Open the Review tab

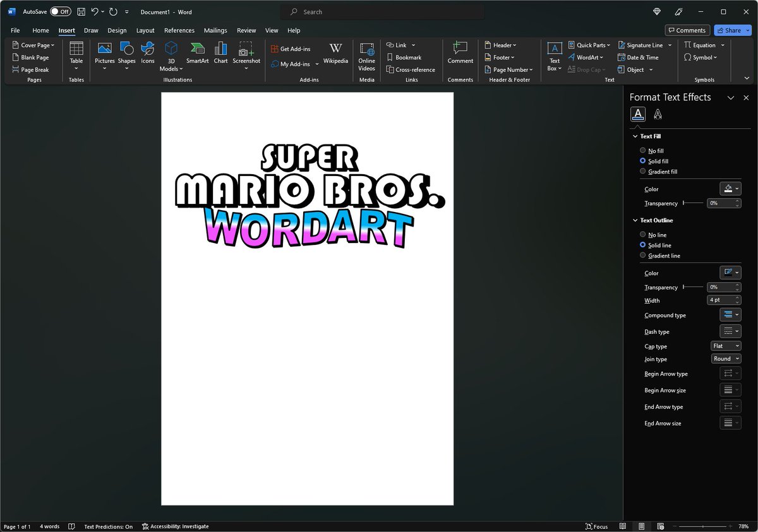click(x=246, y=30)
